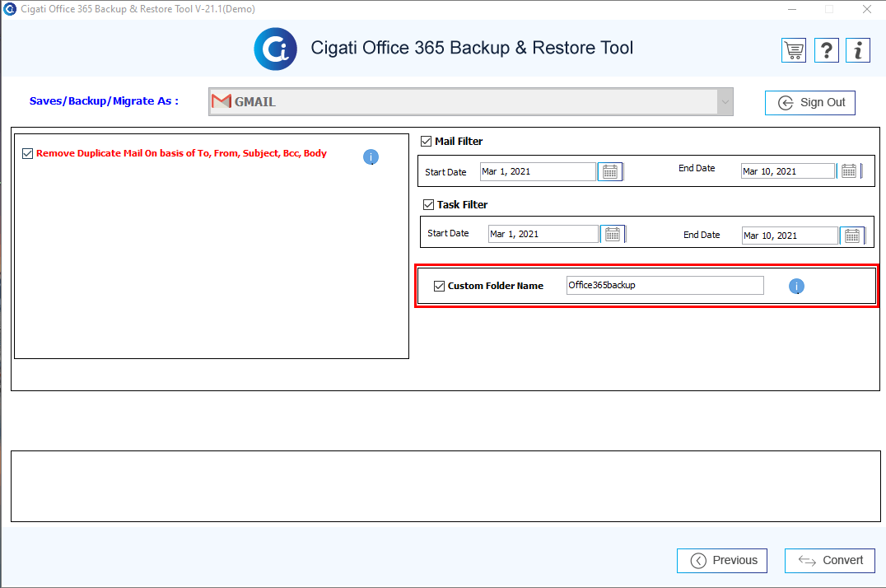Screen dimensions: 886x588
Task: Uncheck Remove Duplicate Mail option
Action: pyautogui.click(x=27, y=153)
